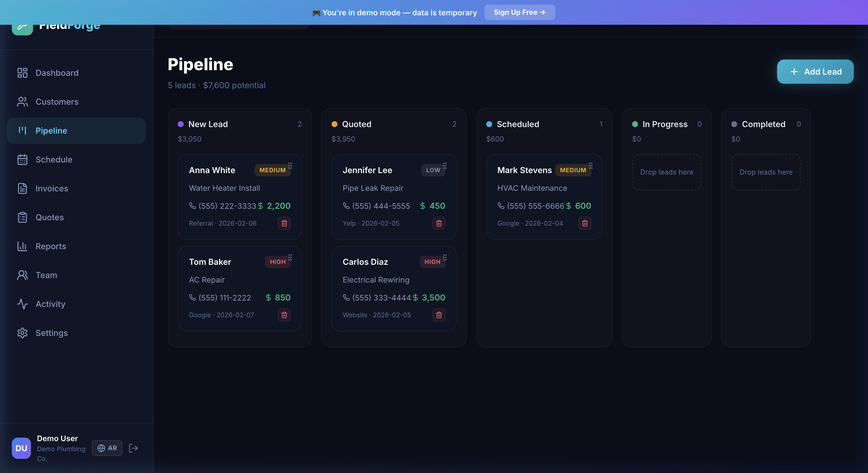
Task: Navigate to Customers
Action: pyautogui.click(x=57, y=102)
